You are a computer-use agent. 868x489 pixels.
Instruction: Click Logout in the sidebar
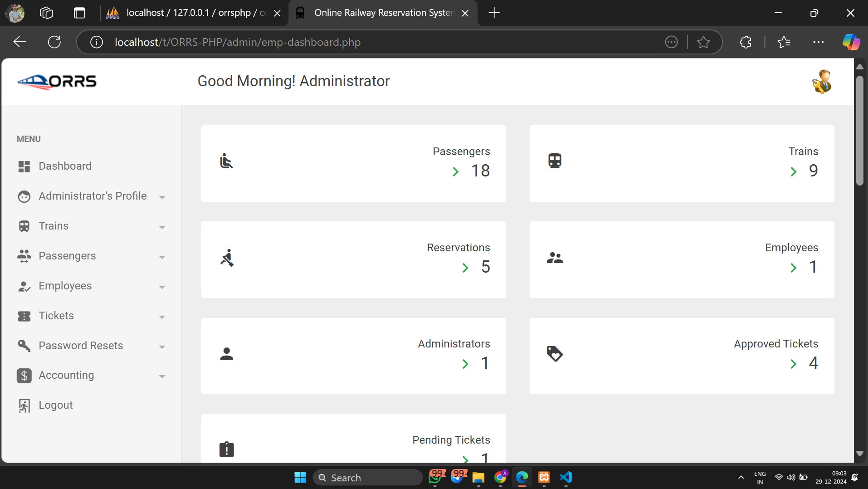click(x=55, y=405)
